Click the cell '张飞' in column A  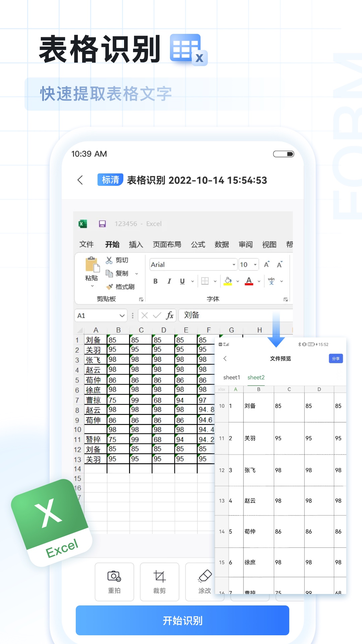point(95,360)
